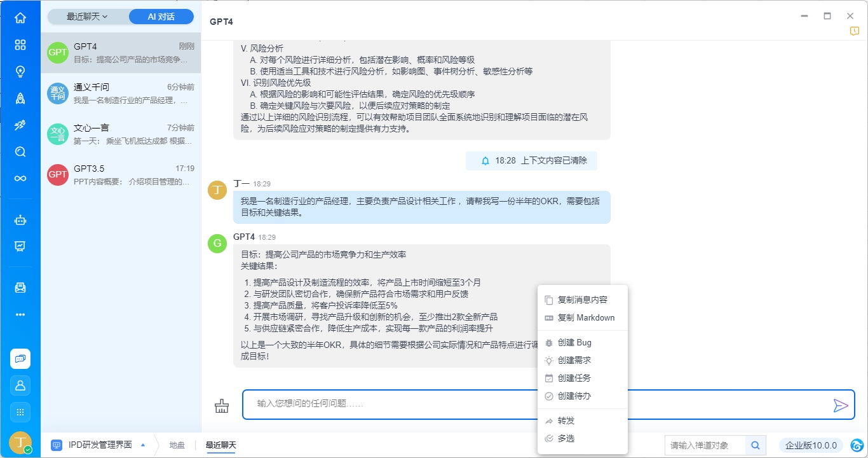Viewport: 868px width, 458px height.
Task: Click the user message about 半年的OKR
Action: click(x=422, y=207)
